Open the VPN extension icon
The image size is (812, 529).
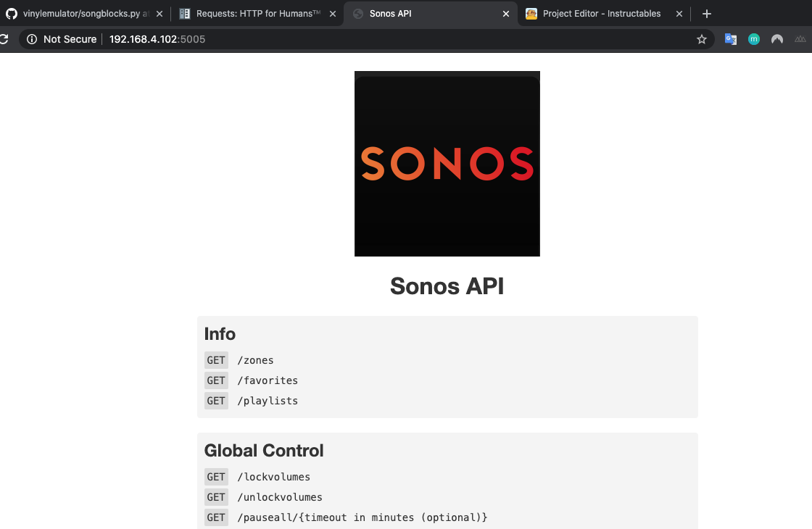776,39
